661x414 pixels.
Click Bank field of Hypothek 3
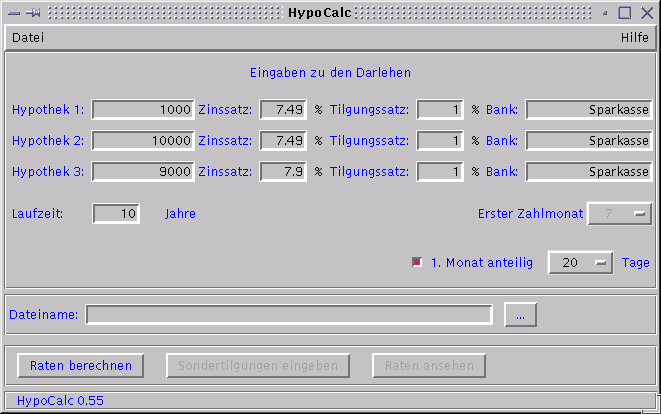(x=588, y=172)
